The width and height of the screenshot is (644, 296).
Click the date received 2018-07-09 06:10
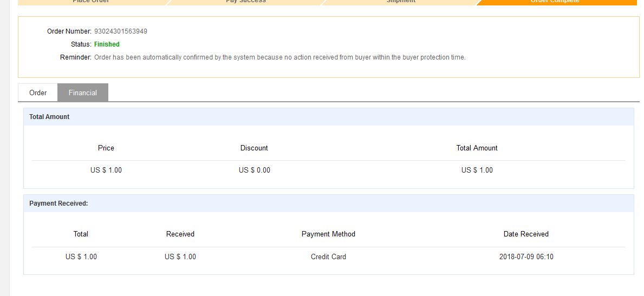click(526, 256)
